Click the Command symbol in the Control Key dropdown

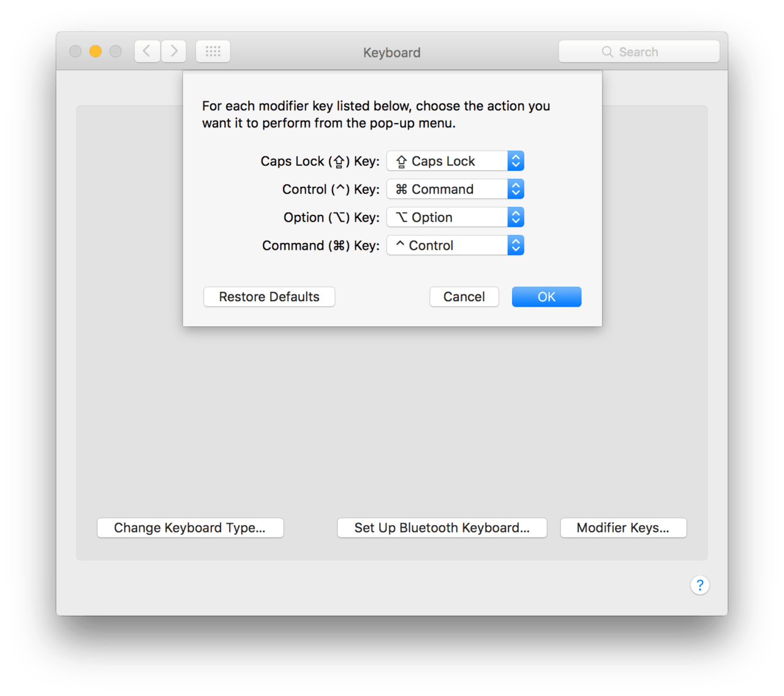(x=401, y=189)
